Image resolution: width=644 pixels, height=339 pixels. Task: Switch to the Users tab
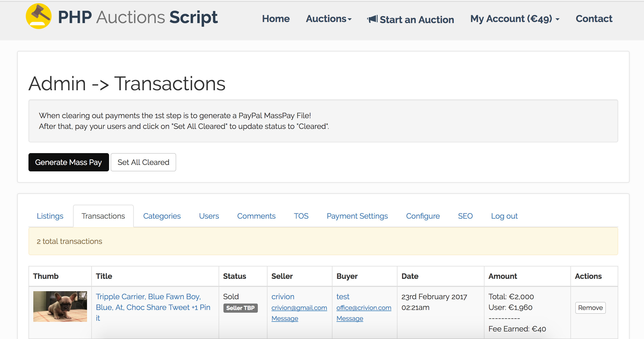tap(209, 216)
